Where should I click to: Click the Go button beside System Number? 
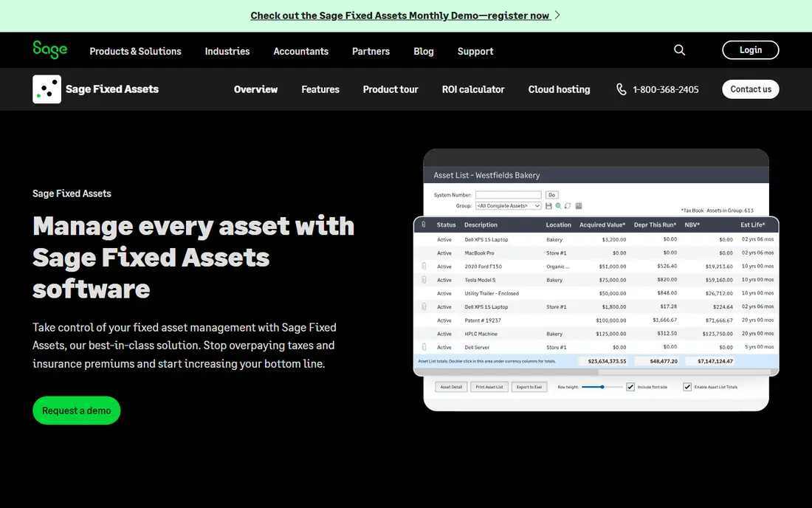(x=552, y=195)
